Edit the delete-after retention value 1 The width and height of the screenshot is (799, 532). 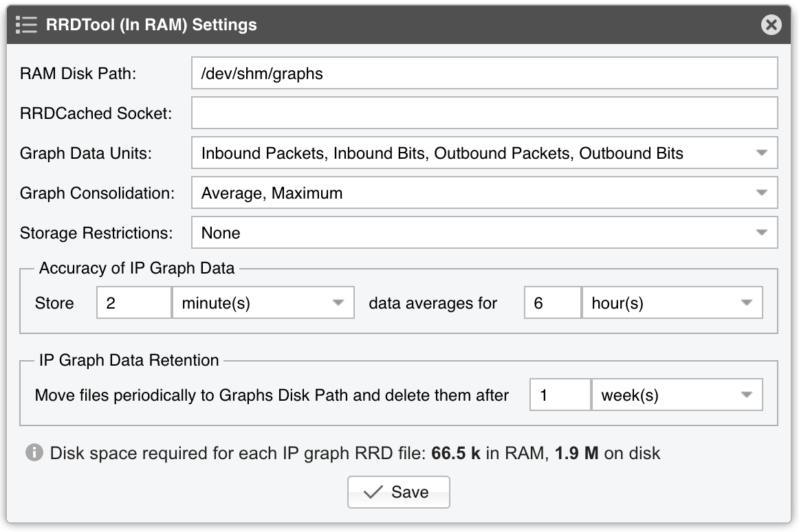click(x=560, y=395)
